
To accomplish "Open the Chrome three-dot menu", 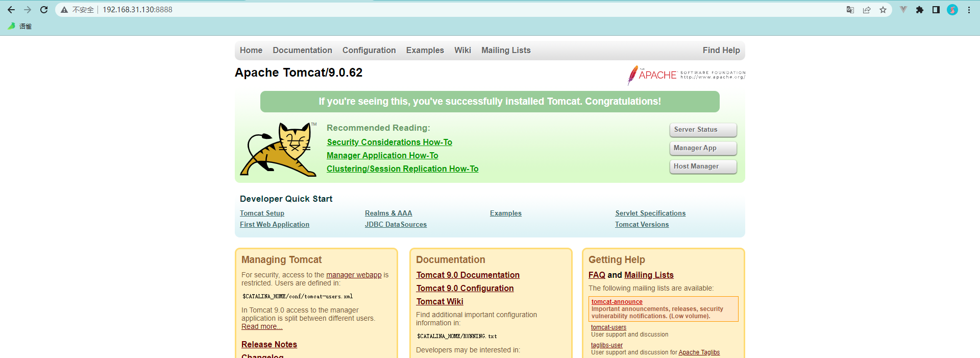I will [x=969, y=10].
